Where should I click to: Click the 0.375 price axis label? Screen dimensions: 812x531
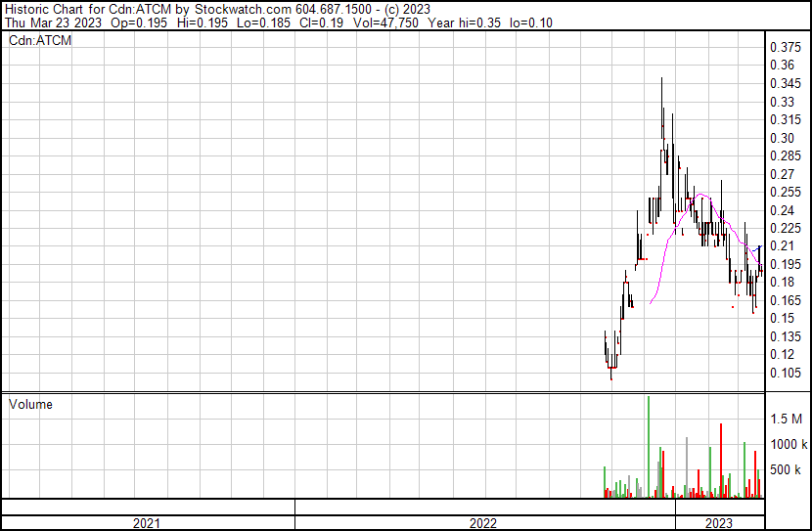pyautogui.click(x=785, y=48)
